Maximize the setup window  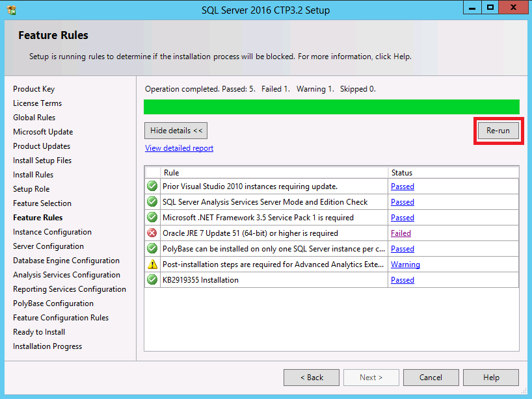tap(490, 7)
